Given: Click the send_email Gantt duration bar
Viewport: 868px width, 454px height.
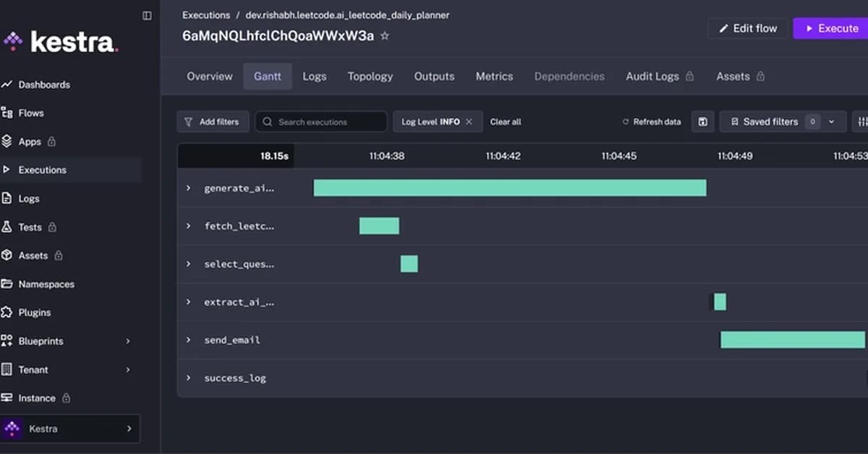Looking at the screenshot, I should pos(793,340).
